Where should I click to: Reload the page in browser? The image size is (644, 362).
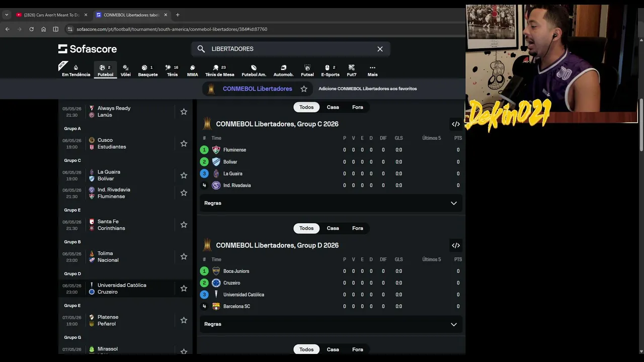[x=31, y=29]
